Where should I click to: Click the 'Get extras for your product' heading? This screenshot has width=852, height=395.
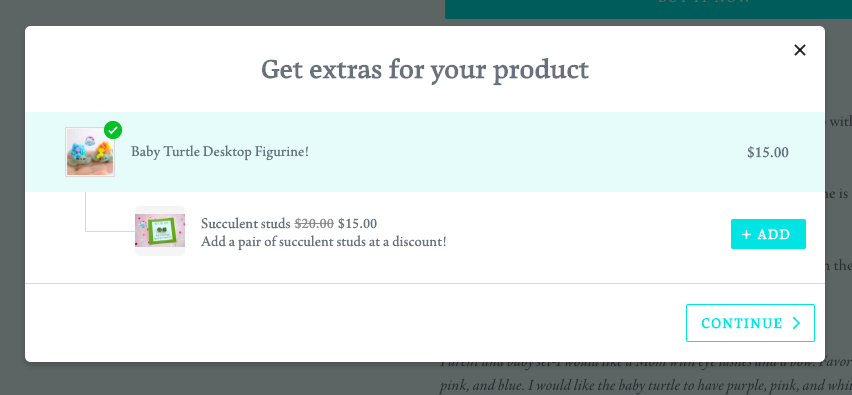[425, 70]
